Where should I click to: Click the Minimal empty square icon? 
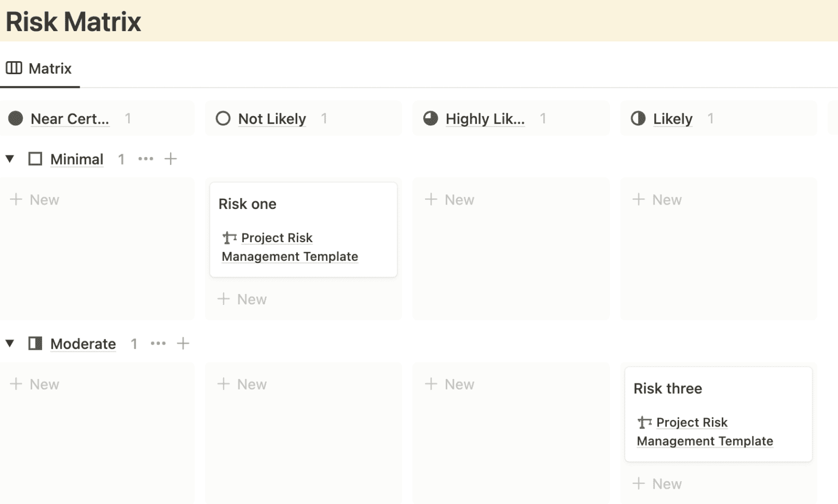point(35,159)
